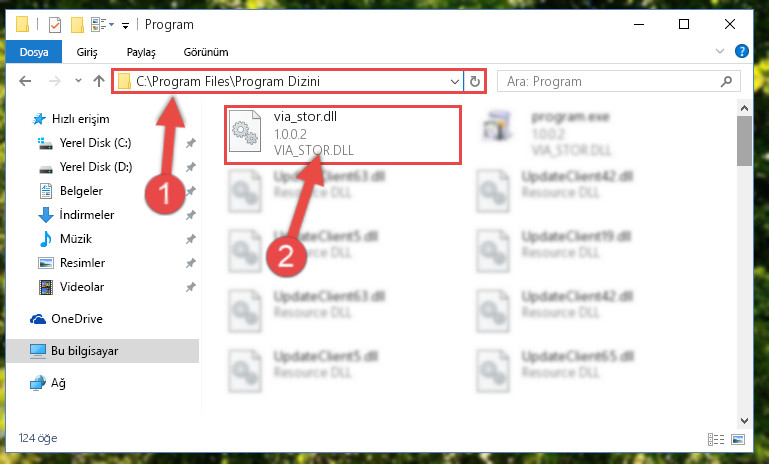This screenshot has width=769, height=464.
Task: Expand address bar history dropdown
Action: pos(455,82)
